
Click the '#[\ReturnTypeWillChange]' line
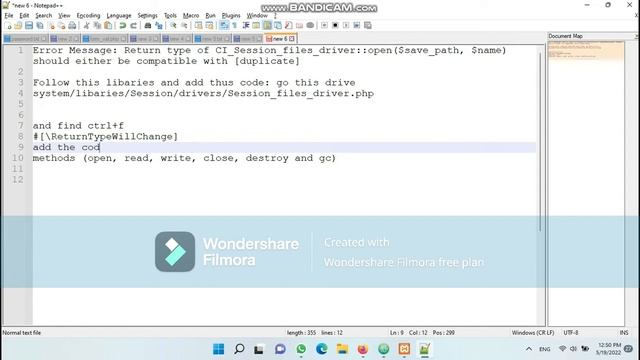click(105, 136)
